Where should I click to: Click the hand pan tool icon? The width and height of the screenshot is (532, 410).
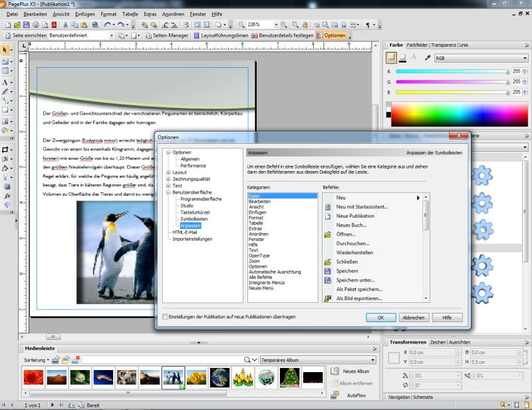pos(305,25)
